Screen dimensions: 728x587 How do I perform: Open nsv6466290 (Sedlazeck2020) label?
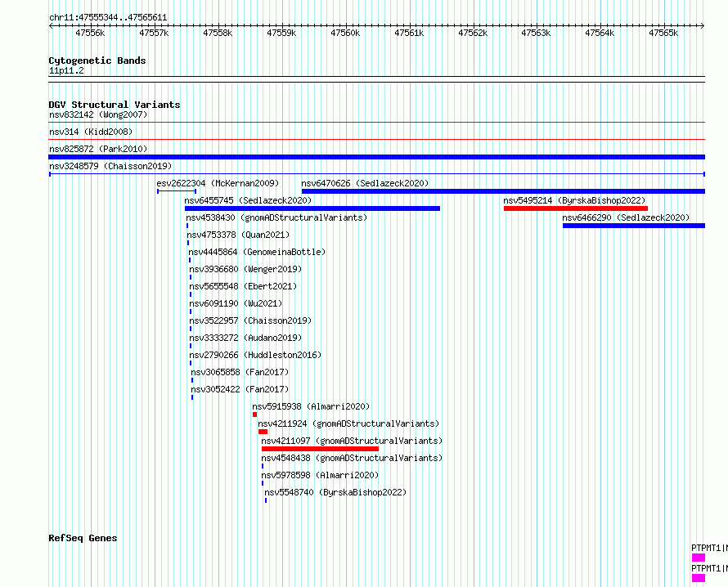click(626, 217)
